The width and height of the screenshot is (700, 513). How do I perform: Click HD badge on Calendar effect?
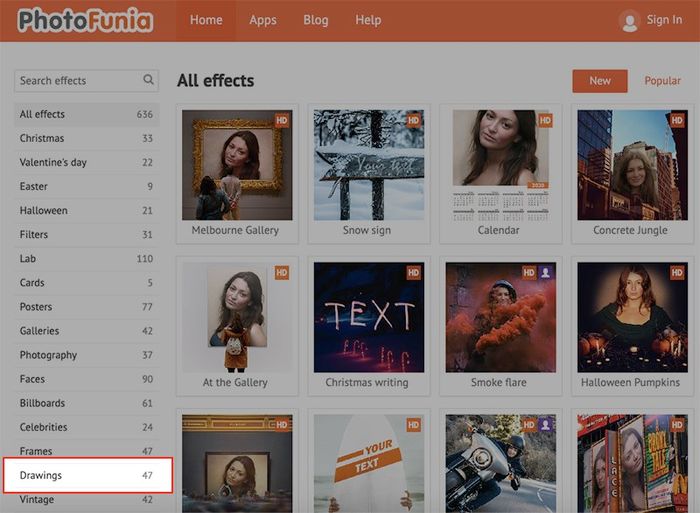point(545,120)
